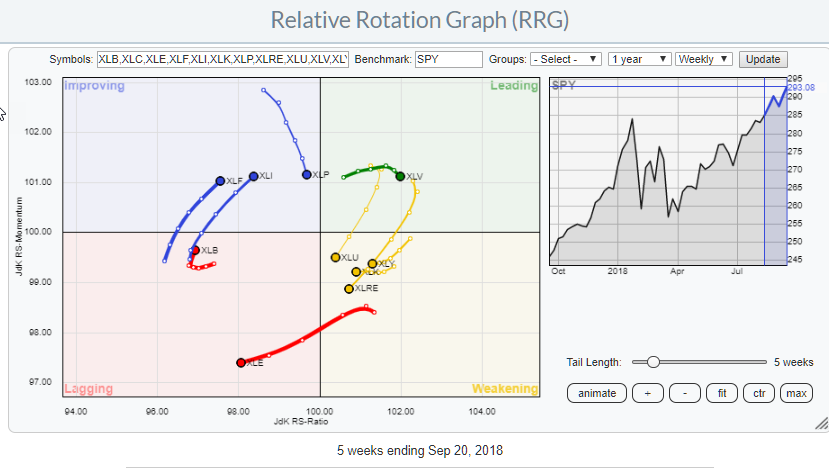829x468 pixels.
Task: Click the 'Improving' quadrant label
Action: pos(95,85)
